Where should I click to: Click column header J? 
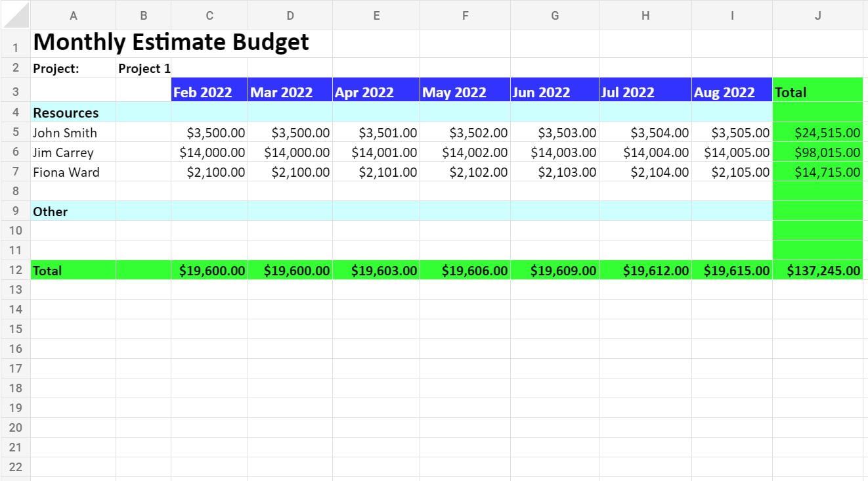(817, 14)
